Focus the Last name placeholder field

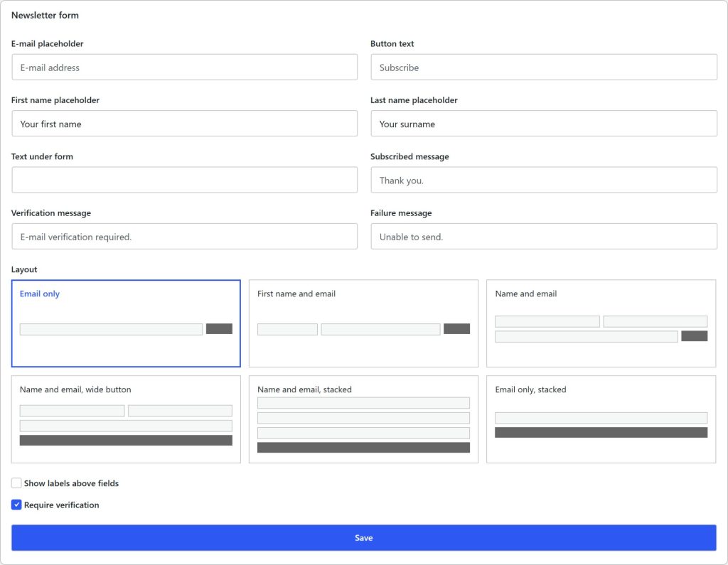544,124
